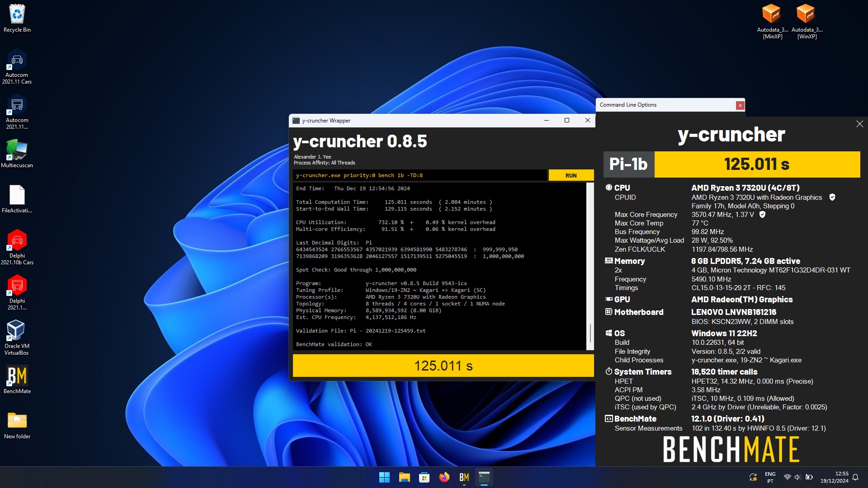Screen dimensions: 868x488
Task: Click the 8 GB LPDDR5, 7.24 GB active value
Action: [x=745, y=261]
